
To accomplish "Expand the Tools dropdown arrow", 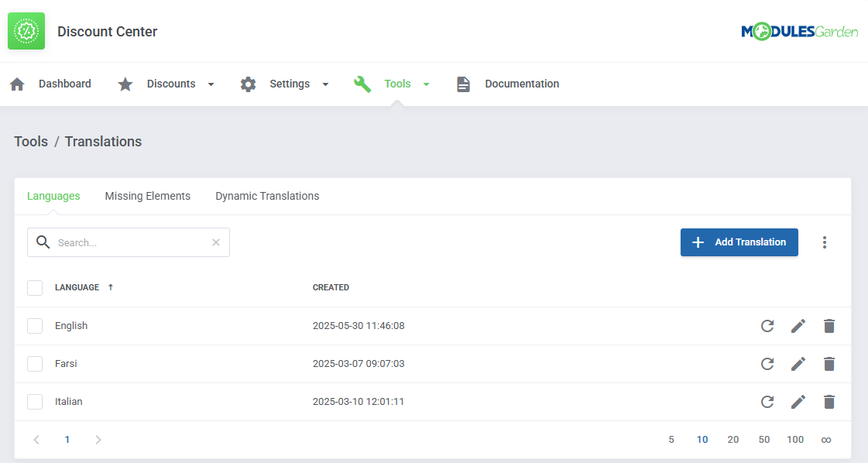I will [x=426, y=84].
